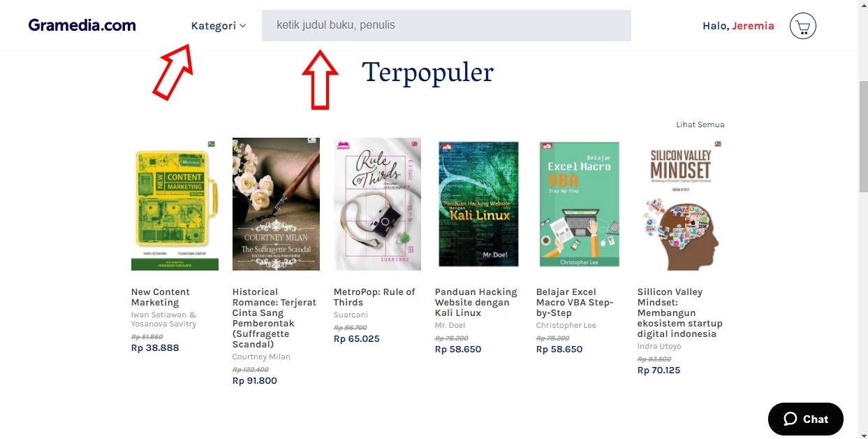Open the Panduan Hacking Website dengan Kali Linux title

coord(476,302)
